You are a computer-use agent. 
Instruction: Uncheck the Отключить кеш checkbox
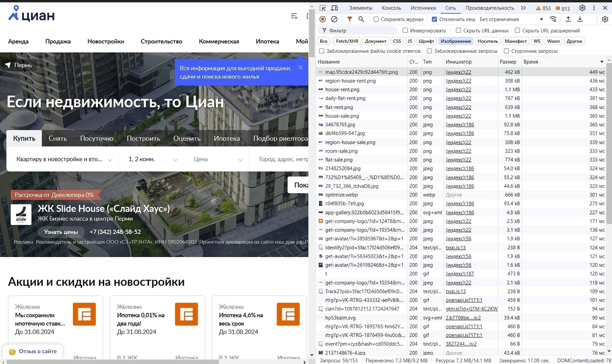pos(435,19)
